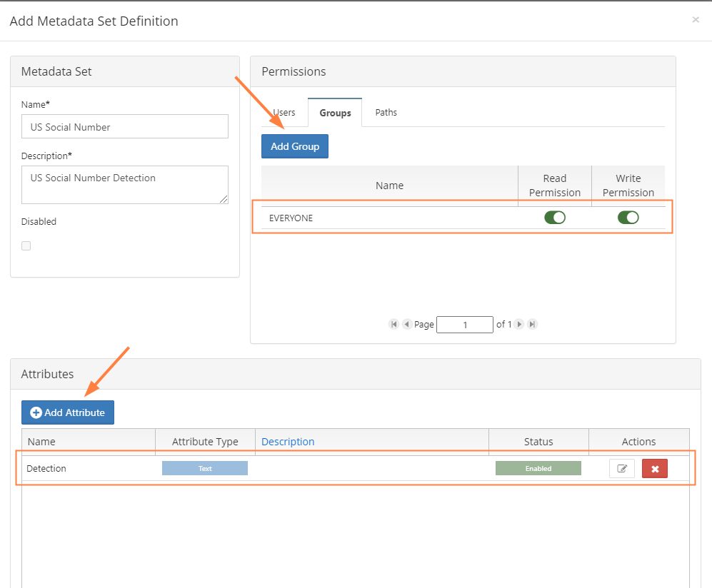Click the page number input box

[464, 325]
